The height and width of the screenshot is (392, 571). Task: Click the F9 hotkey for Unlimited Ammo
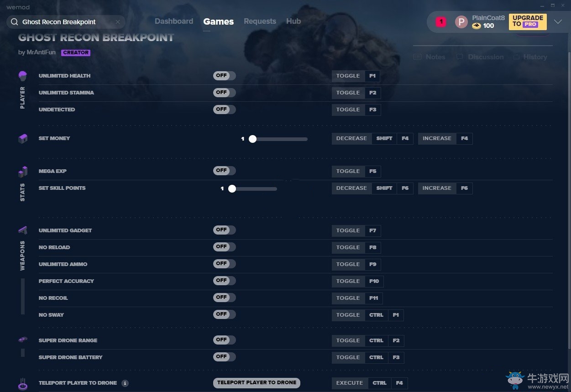tap(373, 265)
